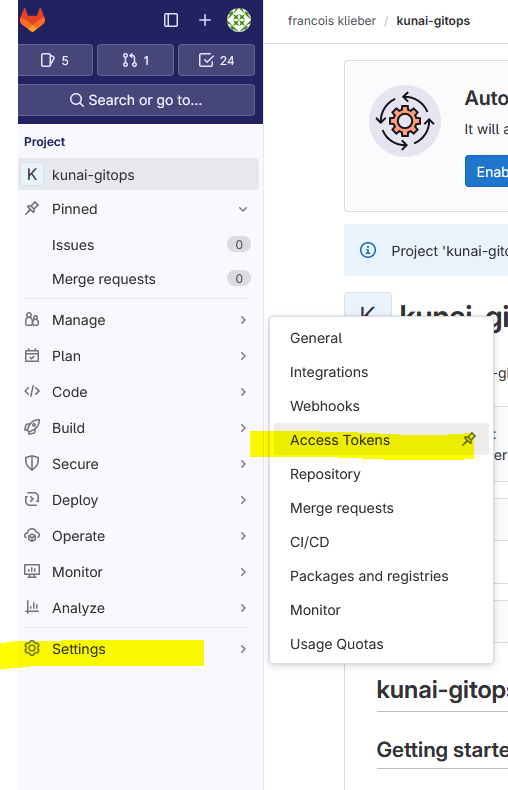Expand the Analyze section chevron
The image size is (508, 790).
tap(243, 608)
